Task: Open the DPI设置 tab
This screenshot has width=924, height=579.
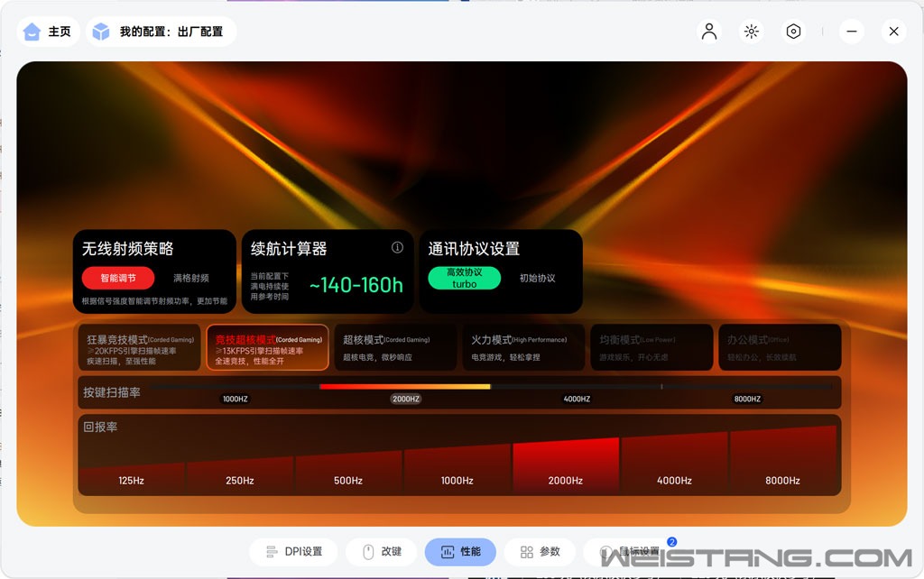Action: (293, 551)
